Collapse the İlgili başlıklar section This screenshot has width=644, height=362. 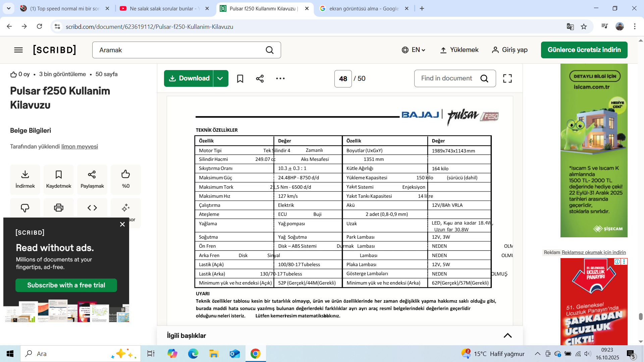point(507,336)
